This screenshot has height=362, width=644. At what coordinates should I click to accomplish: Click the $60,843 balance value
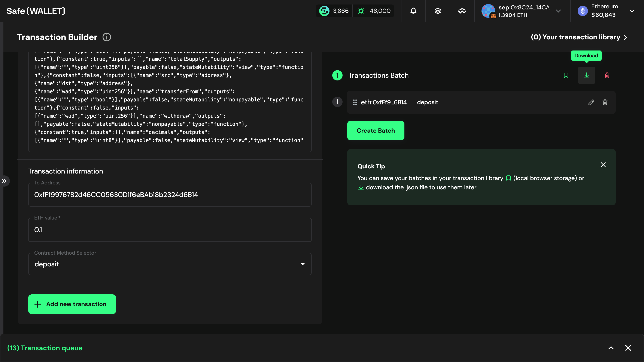click(x=603, y=15)
